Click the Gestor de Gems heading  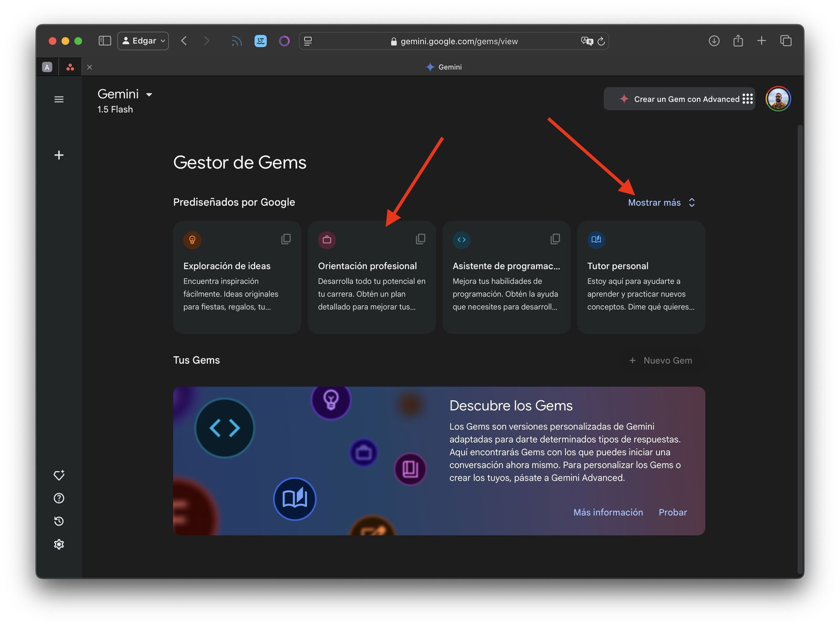coord(240,162)
